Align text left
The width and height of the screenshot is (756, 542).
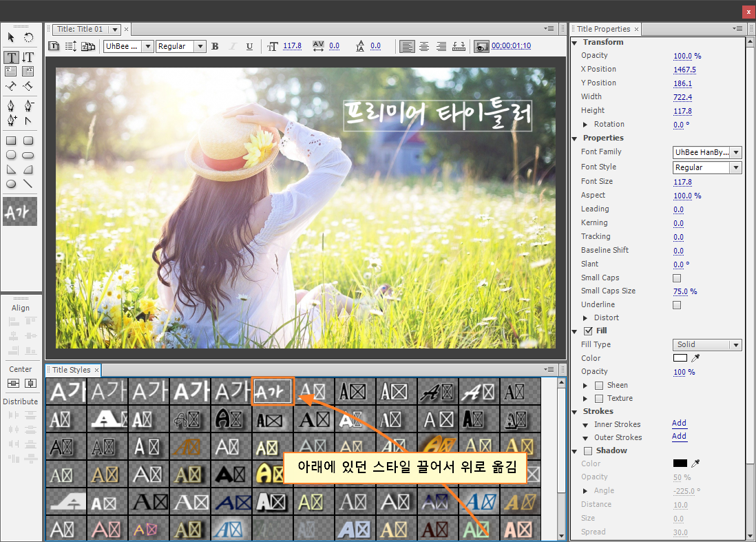407,46
